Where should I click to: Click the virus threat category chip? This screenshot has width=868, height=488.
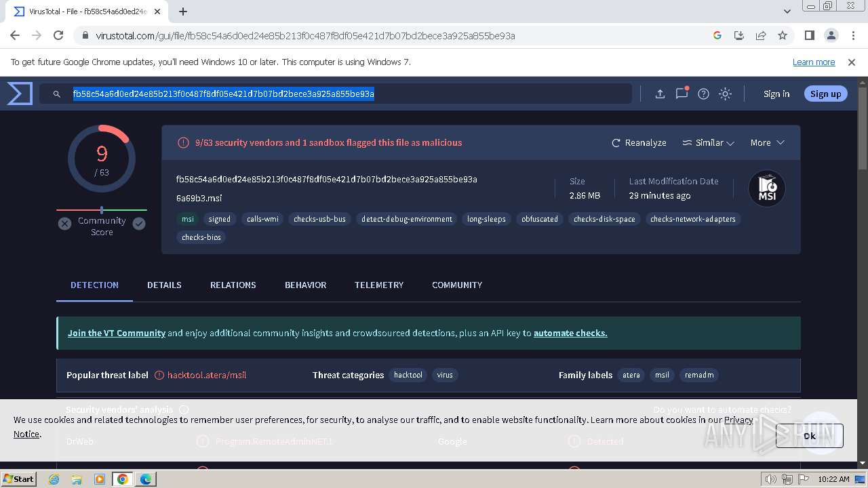tap(445, 375)
